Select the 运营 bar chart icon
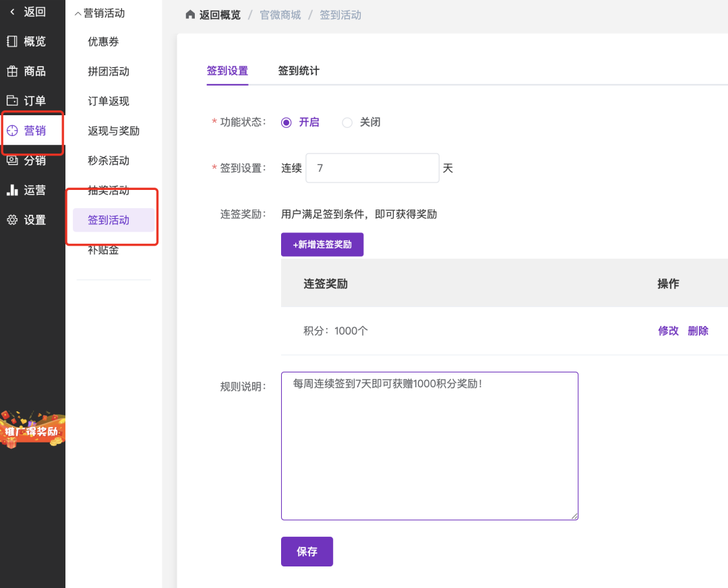Screen dimensions: 728x588 click(12, 190)
